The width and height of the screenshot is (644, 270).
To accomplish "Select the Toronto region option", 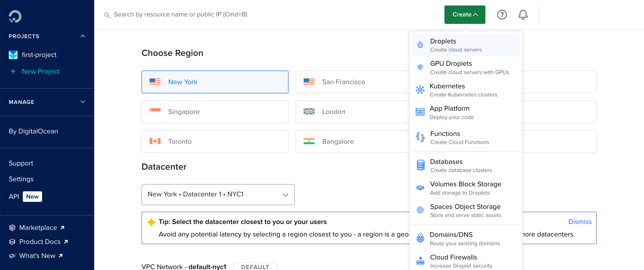I will [x=215, y=142].
